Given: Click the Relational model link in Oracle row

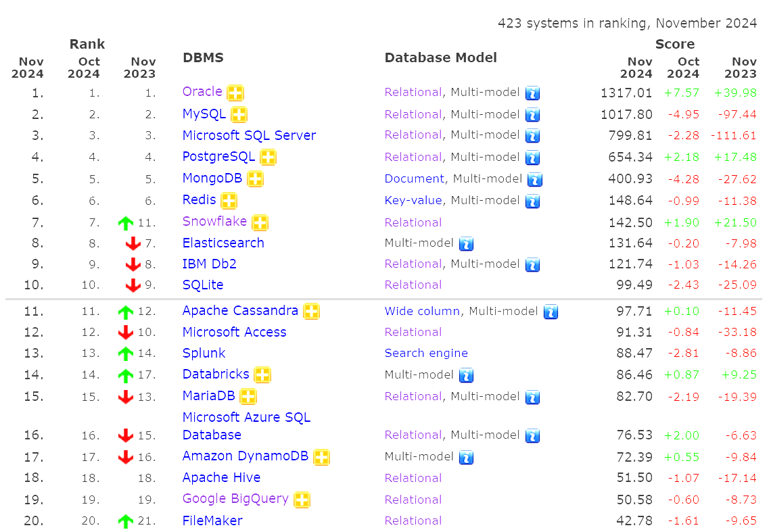Looking at the screenshot, I should coord(413,93).
